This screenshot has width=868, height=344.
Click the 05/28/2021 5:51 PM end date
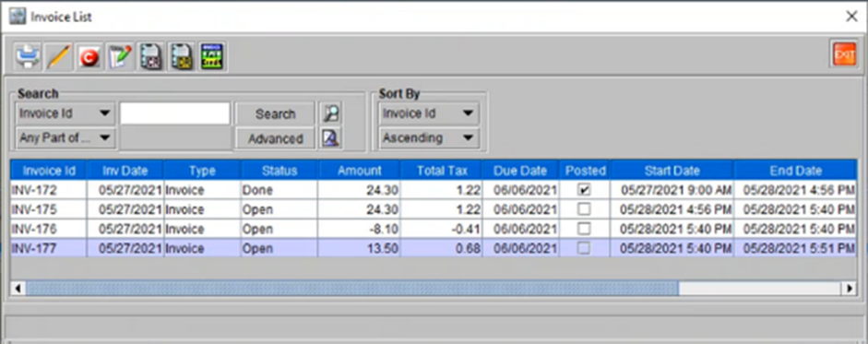click(x=795, y=248)
